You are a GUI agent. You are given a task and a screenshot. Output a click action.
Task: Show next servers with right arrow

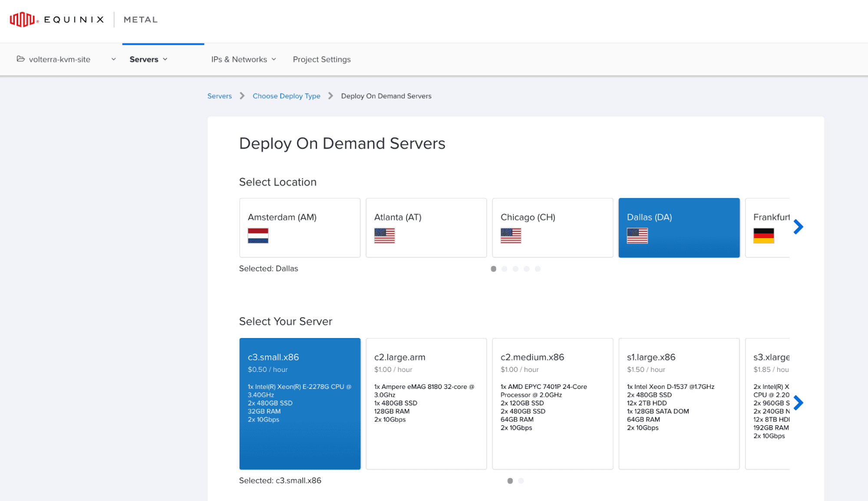(x=798, y=403)
